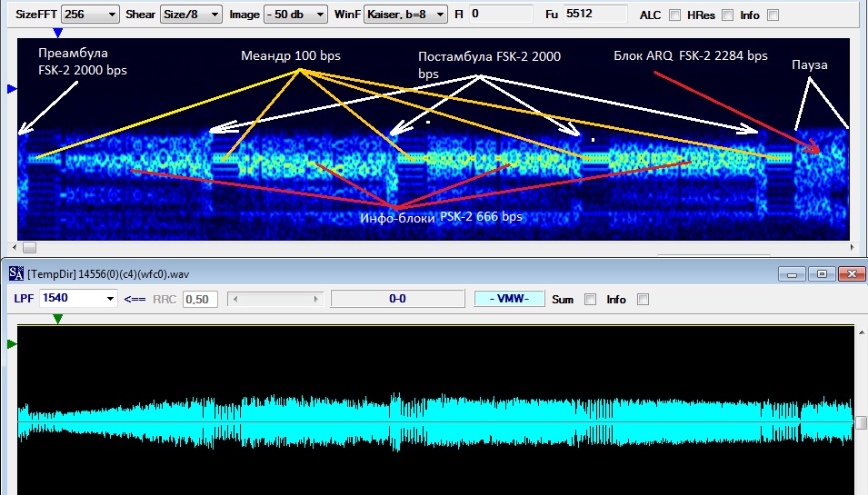This screenshot has width=868, height=495.
Task: Click the Fu 5512 frequency field
Action: point(595,15)
